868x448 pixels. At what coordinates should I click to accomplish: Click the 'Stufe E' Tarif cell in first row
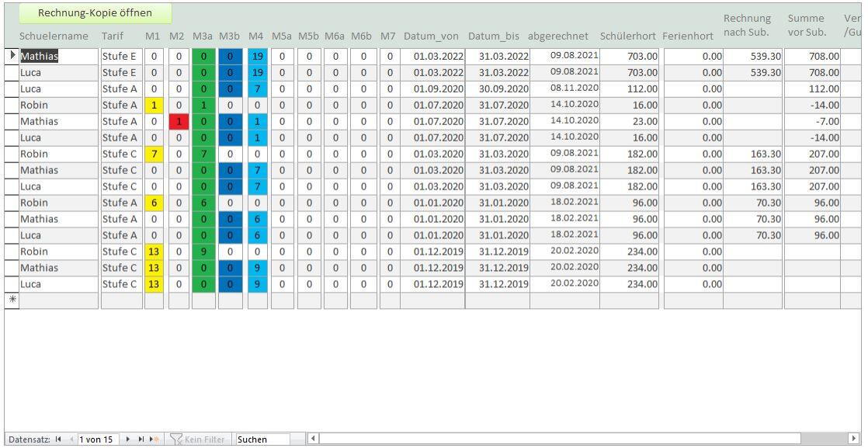[x=120, y=56]
